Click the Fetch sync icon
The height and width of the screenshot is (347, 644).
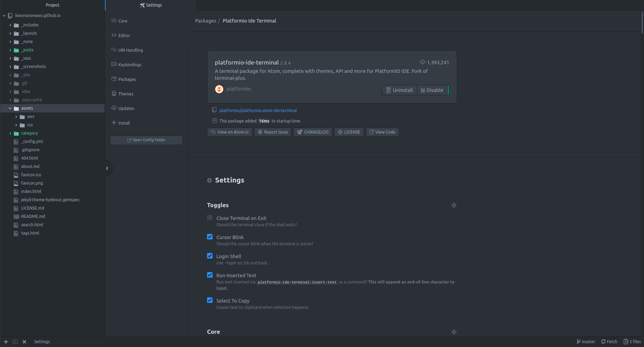coord(603,342)
